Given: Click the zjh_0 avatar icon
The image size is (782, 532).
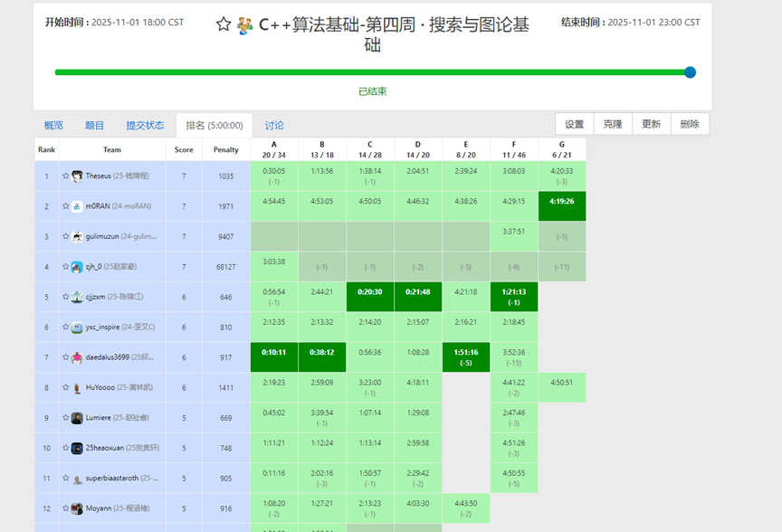Looking at the screenshot, I should [x=78, y=267].
